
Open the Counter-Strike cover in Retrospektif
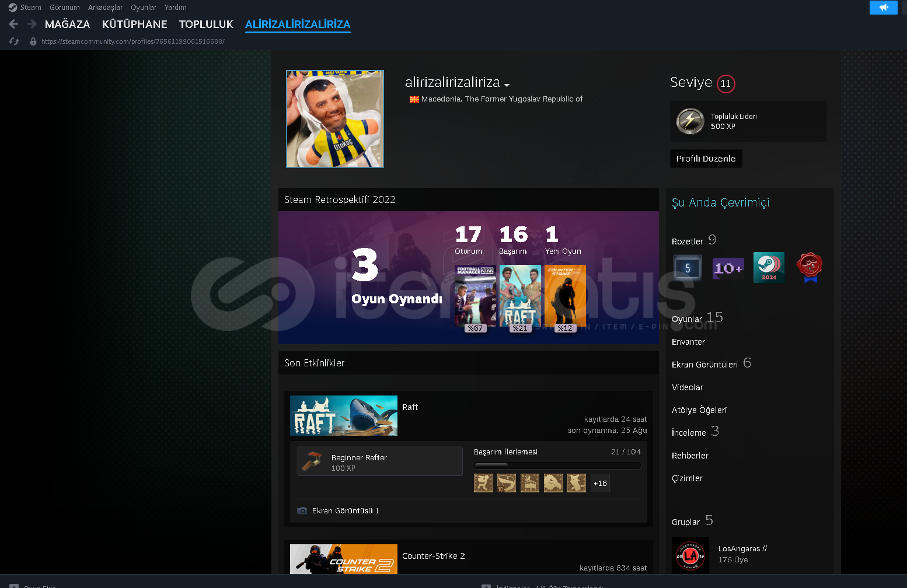click(x=565, y=295)
